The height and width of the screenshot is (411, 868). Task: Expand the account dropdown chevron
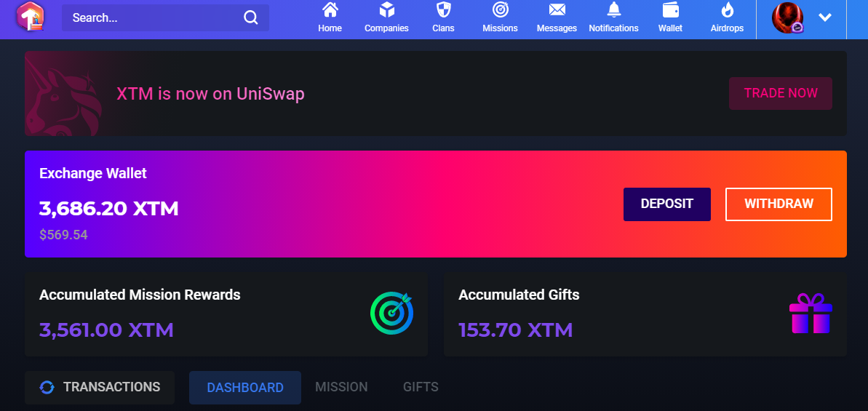coord(825,17)
